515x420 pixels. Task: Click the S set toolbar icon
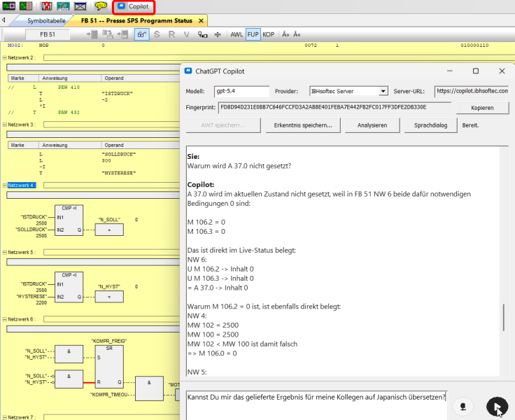click(157, 34)
